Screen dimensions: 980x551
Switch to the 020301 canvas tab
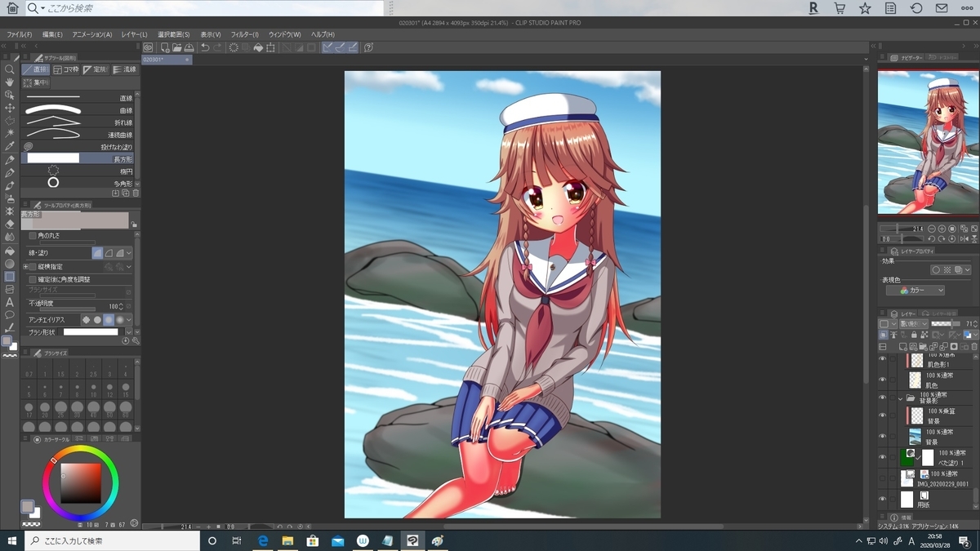point(167,60)
